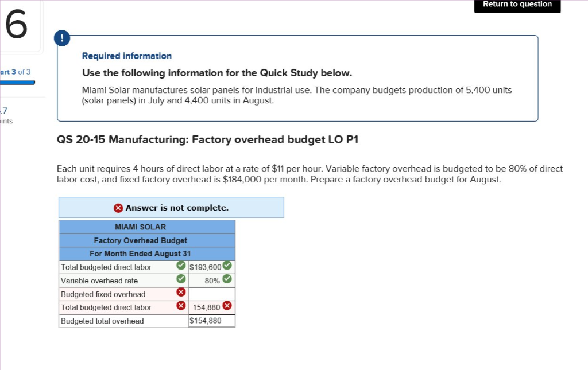The width and height of the screenshot is (588, 370).
Task: Click the 'Part 3 of 3' indicator
Action: [x=16, y=72]
